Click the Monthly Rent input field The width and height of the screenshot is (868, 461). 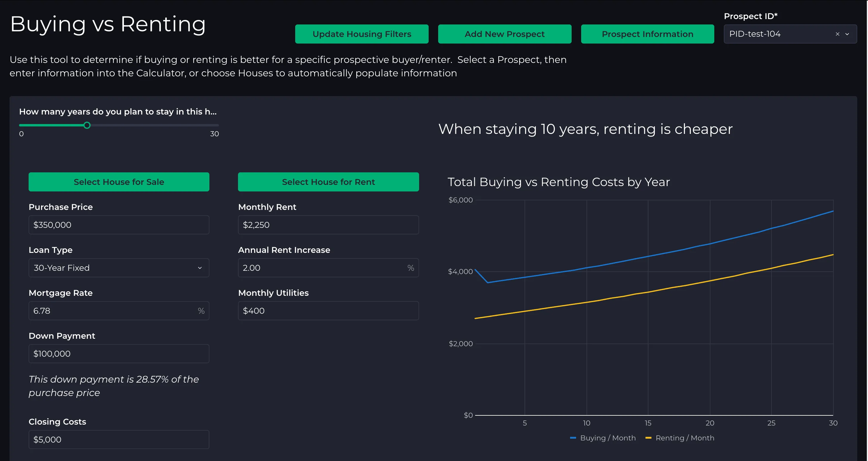(x=329, y=225)
